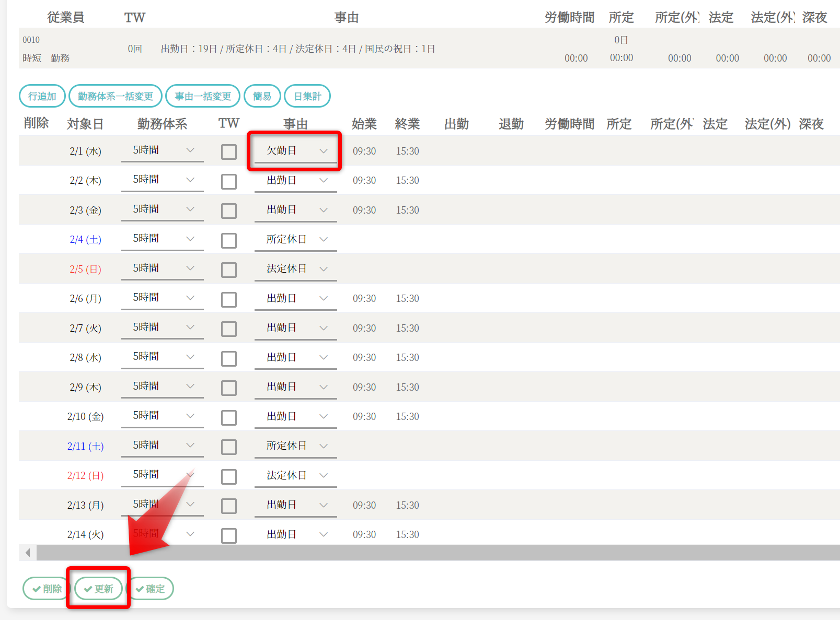Viewport: 840px width, 620px height.
Task: Tick the TW checkbox for 2/1 (水)
Action: 229,152
